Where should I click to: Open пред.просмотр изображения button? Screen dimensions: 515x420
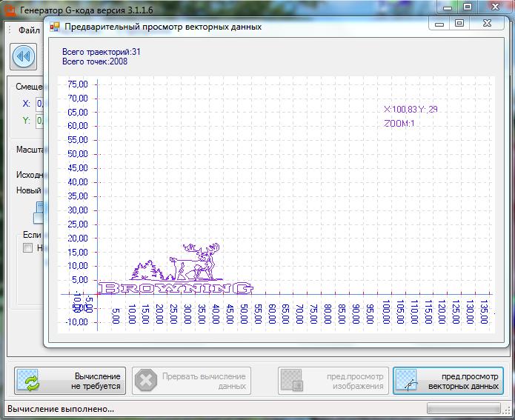coord(333,381)
